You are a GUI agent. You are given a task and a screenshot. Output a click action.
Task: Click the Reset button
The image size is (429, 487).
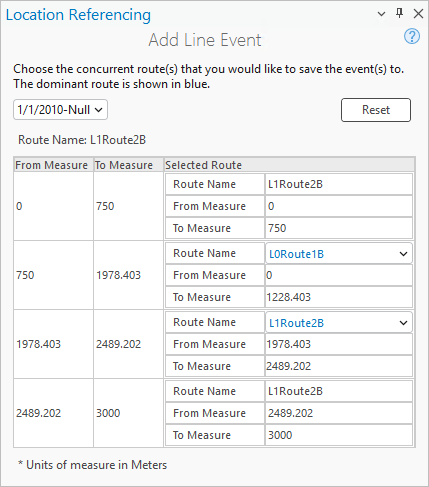[x=376, y=110]
